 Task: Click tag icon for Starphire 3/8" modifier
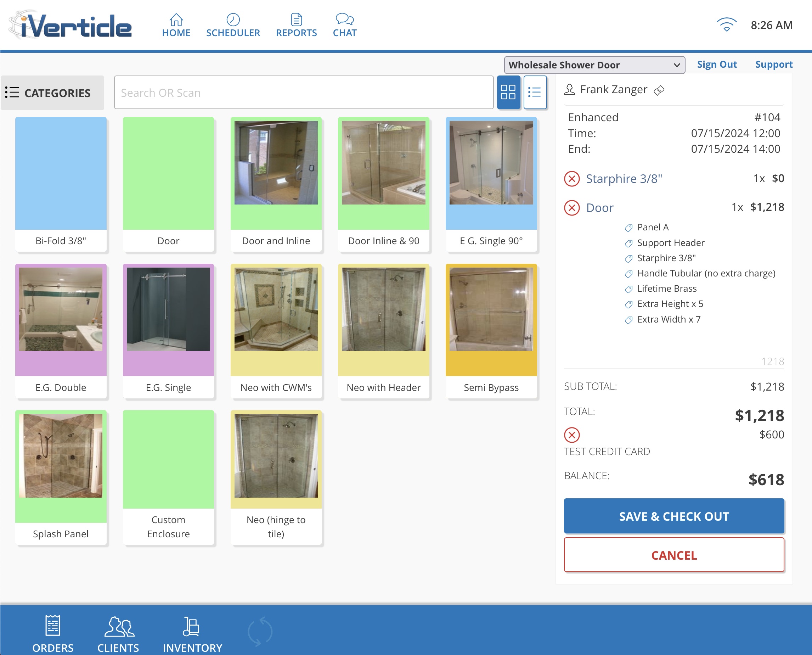click(x=628, y=258)
